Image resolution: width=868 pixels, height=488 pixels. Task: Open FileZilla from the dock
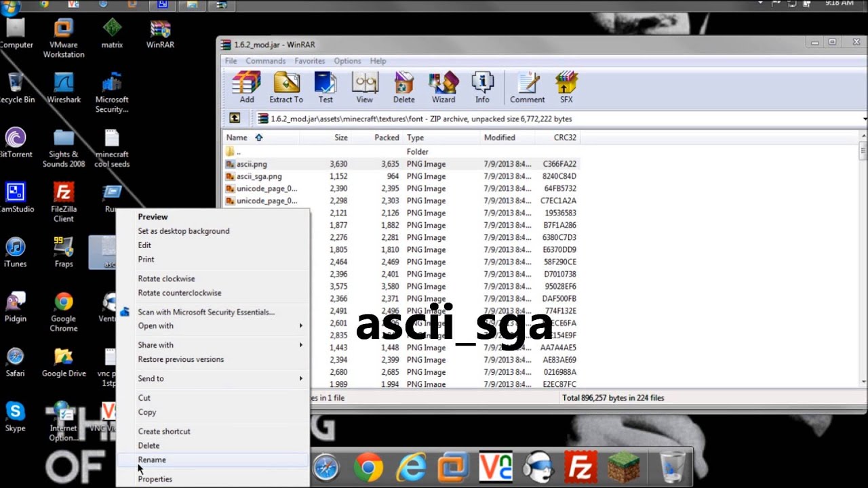coord(580,467)
